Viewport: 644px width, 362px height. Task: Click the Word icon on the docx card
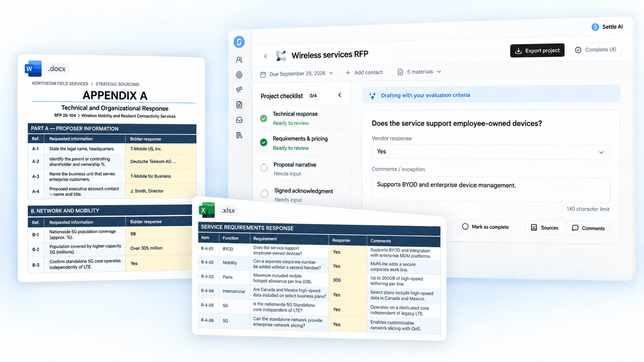point(33,68)
